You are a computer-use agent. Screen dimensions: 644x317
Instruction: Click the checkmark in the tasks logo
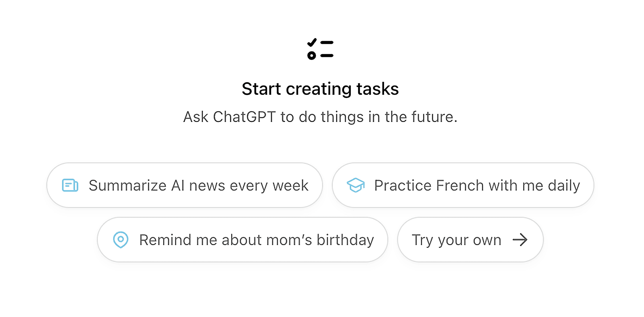coord(312,43)
